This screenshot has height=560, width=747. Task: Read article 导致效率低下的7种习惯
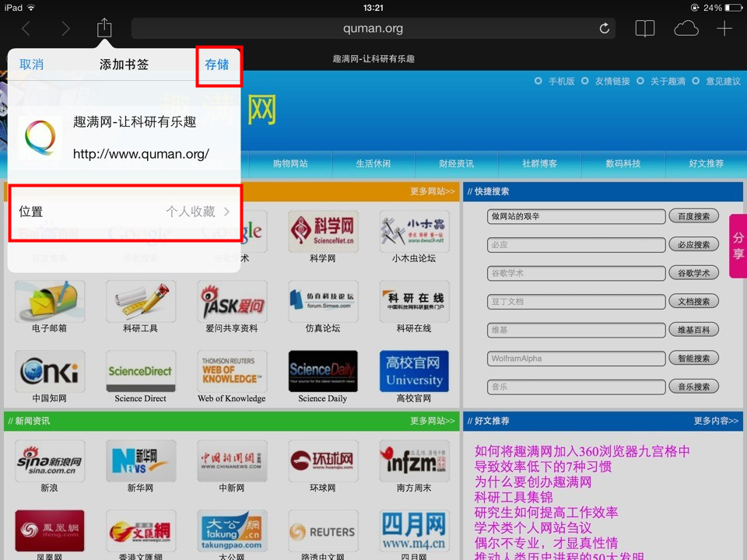tap(543, 467)
